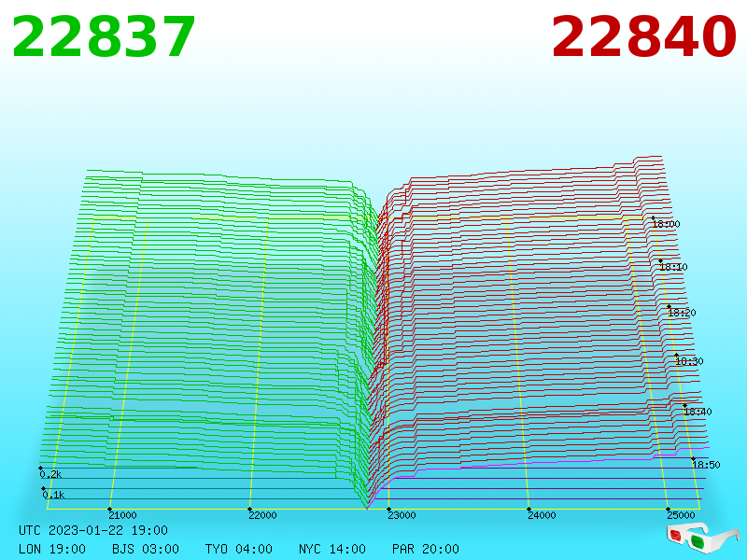
Task: Click the TYO 04:00 clock text
Action: tap(239, 549)
